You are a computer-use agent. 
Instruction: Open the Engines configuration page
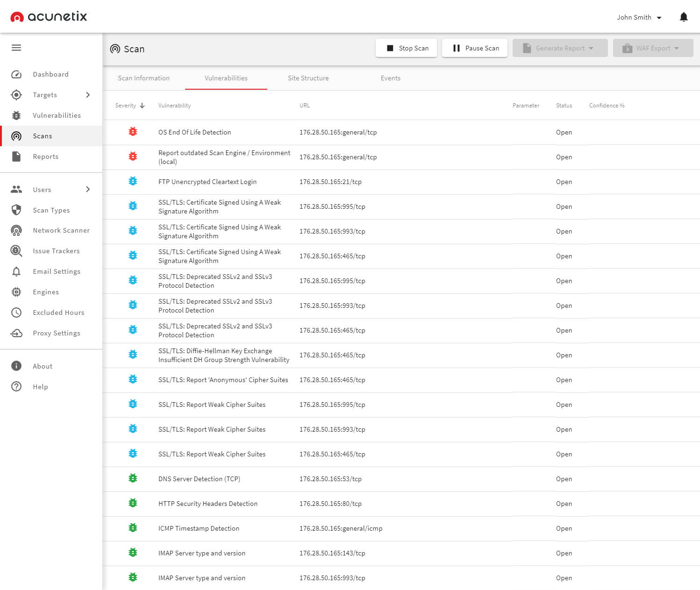point(45,292)
